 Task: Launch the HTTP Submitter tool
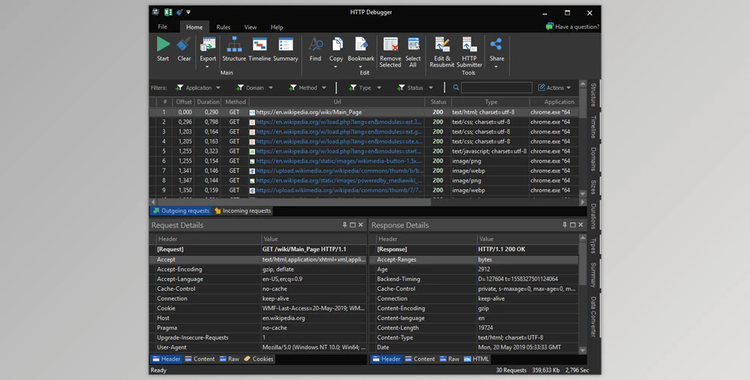(469, 52)
